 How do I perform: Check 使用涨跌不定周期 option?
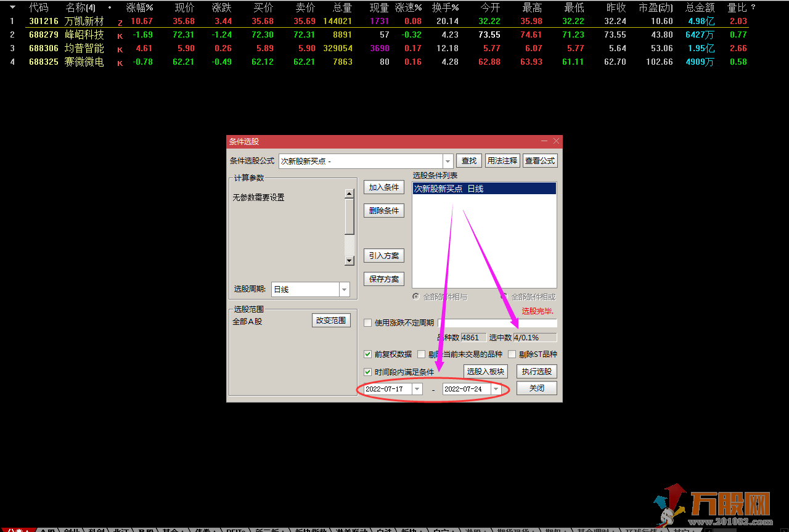(x=368, y=322)
